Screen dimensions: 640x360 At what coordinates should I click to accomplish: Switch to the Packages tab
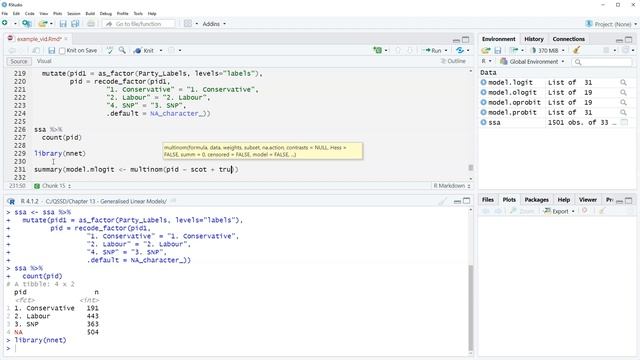pyautogui.click(x=536, y=200)
